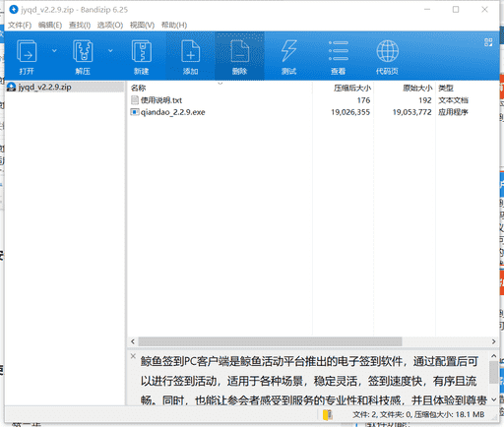Click the 文本文档 type cell

[453, 100]
